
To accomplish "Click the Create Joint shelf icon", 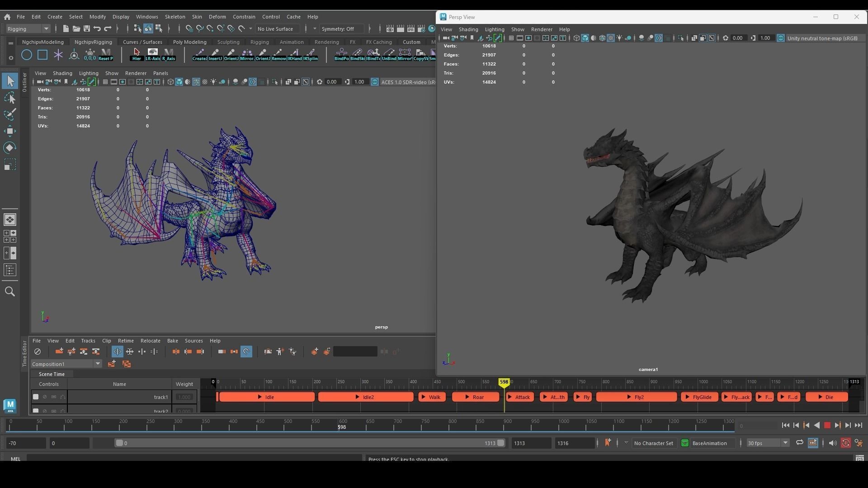I will tap(199, 55).
